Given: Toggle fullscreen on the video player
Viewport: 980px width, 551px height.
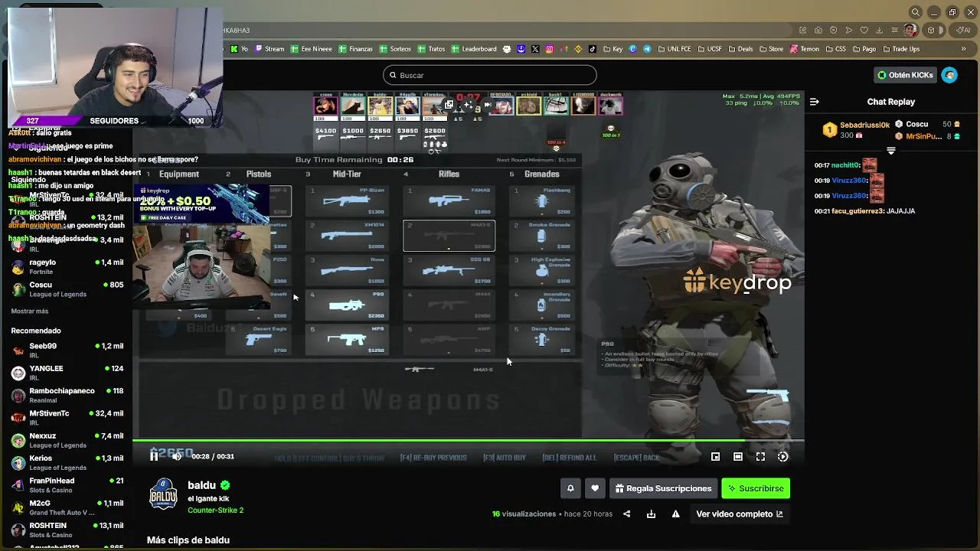Looking at the screenshot, I should (760, 456).
